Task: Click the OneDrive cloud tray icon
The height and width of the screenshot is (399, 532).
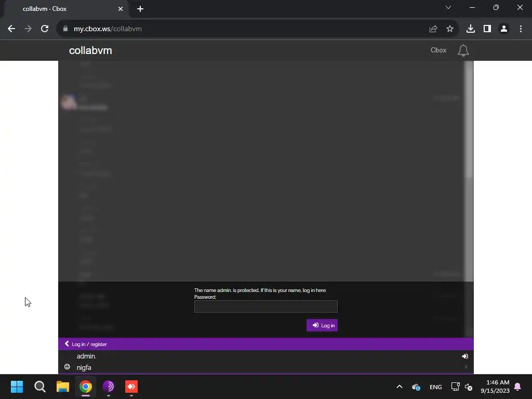Action: point(416,387)
